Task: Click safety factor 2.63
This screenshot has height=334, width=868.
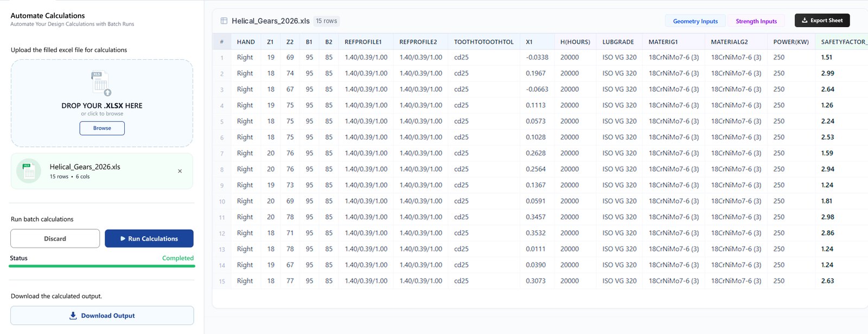Action: click(x=827, y=281)
